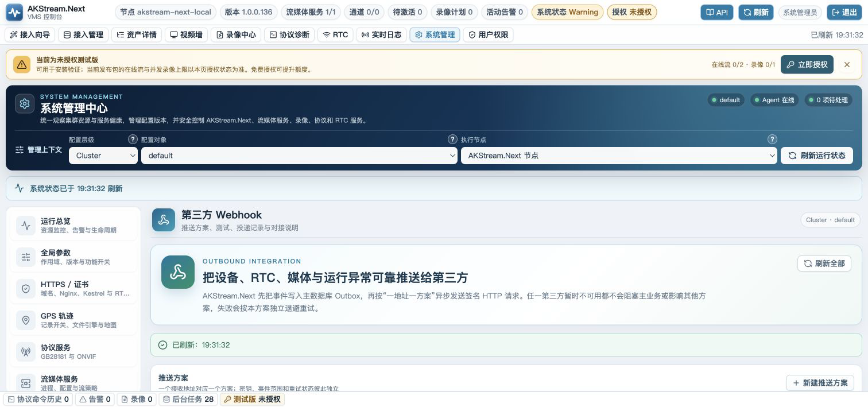The height and width of the screenshot is (407, 868).
Task: Click the 立即授权 button
Action: pos(807,65)
